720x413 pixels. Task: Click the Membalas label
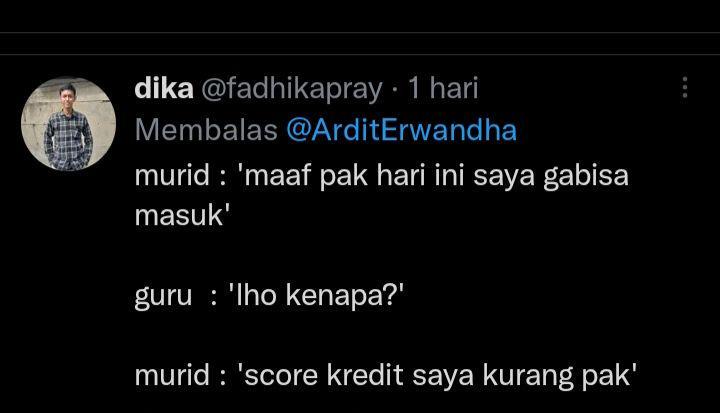point(206,130)
